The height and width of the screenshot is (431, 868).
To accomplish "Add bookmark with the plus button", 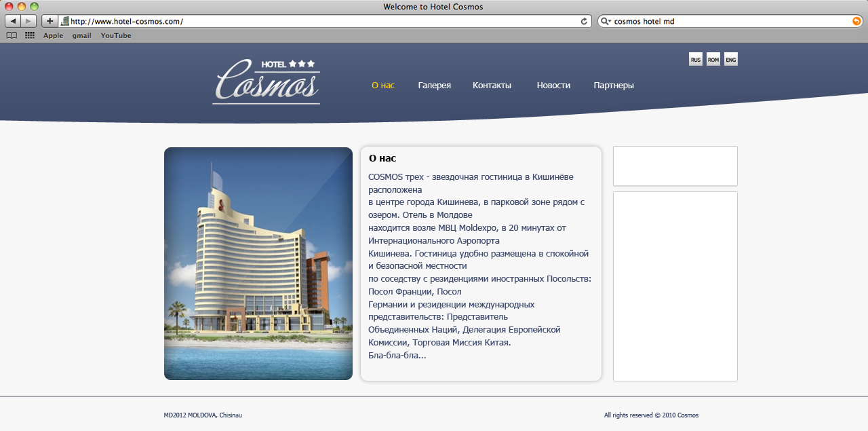I will 50,21.
